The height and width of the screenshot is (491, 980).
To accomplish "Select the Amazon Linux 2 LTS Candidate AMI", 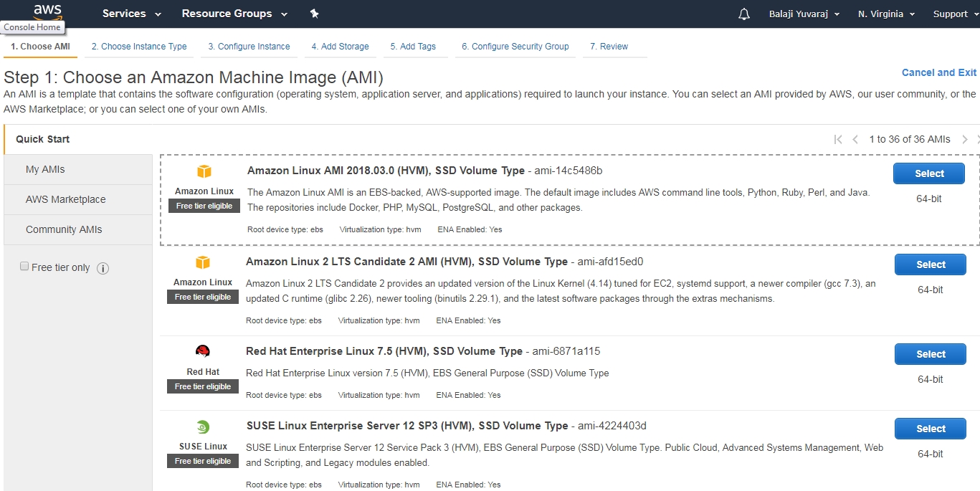I will pos(931,264).
